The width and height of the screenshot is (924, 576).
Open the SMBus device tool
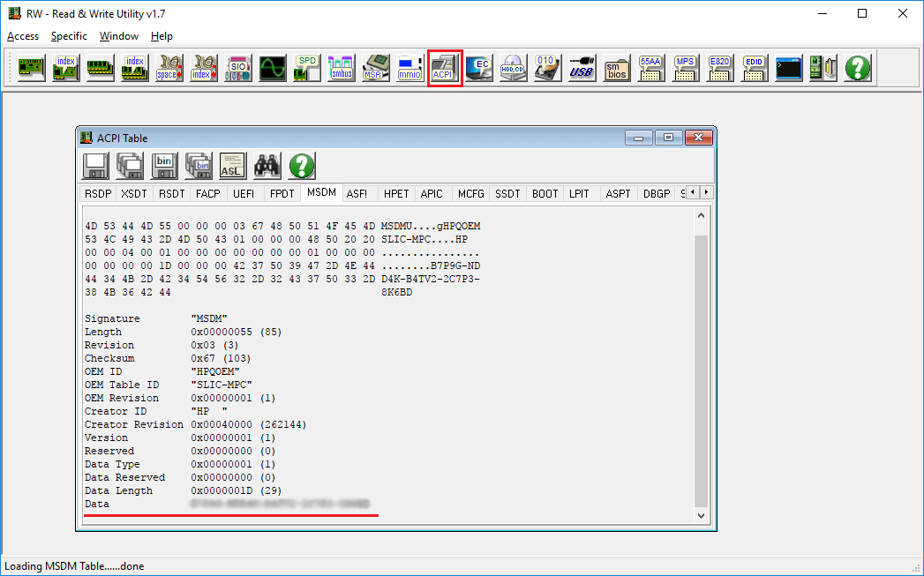(341, 68)
